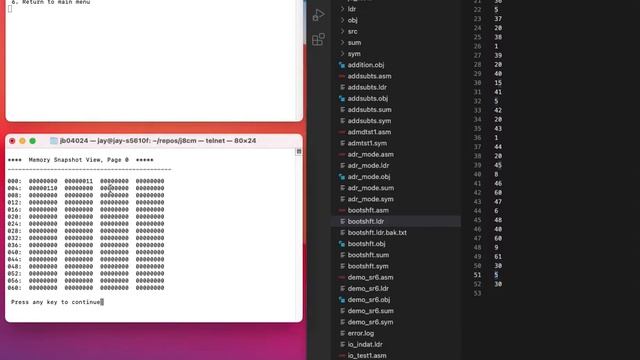This screenshot has height=360, width=640.
Task: Select addsubts.ldr file
Action: pos(367,87)
